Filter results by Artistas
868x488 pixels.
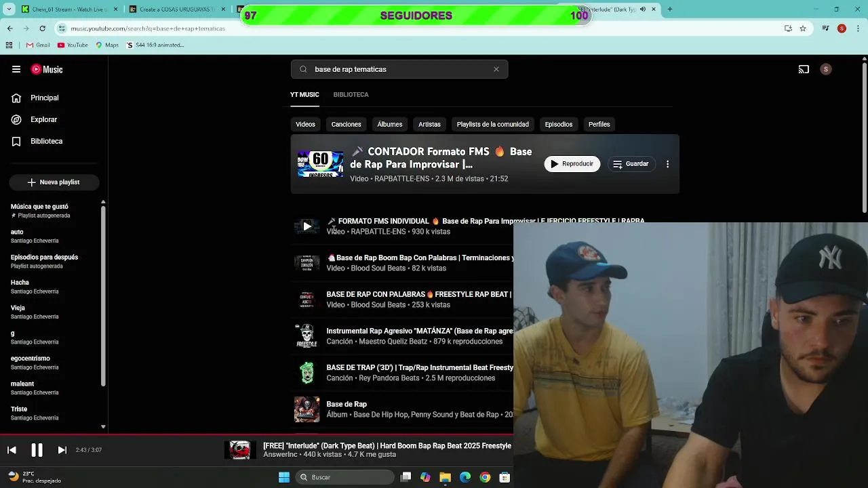click(x=429, y=124)
